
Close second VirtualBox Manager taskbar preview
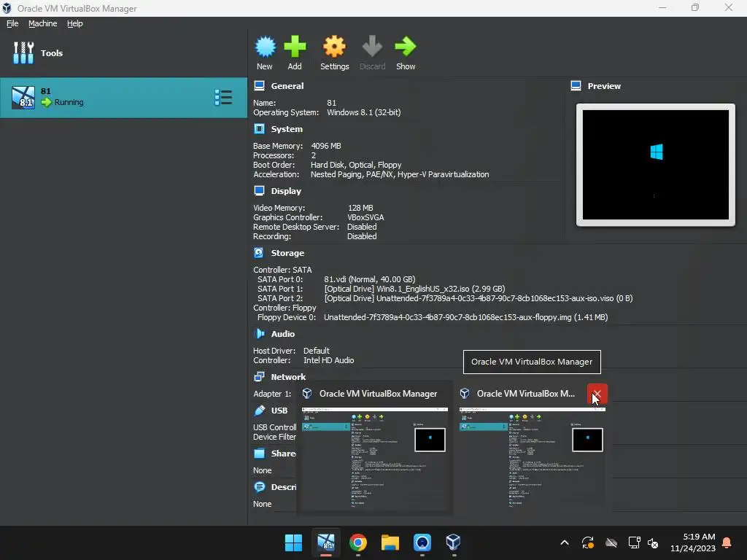[x=597, y=394]
